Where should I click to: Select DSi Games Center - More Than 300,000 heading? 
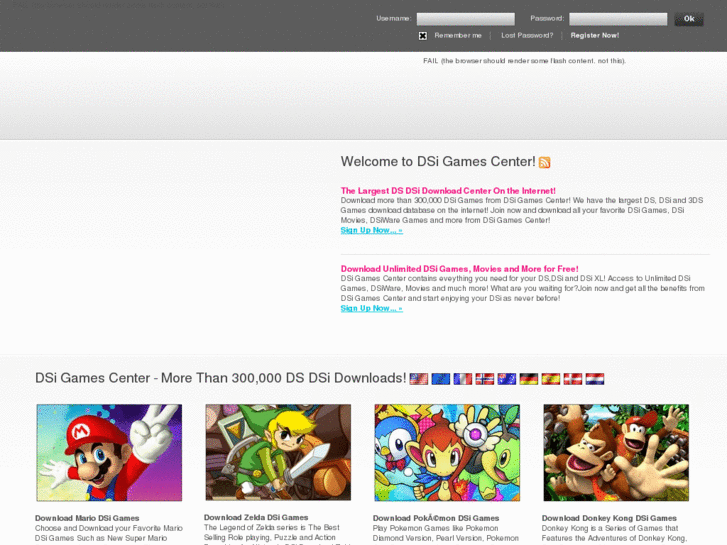(221, 378)
